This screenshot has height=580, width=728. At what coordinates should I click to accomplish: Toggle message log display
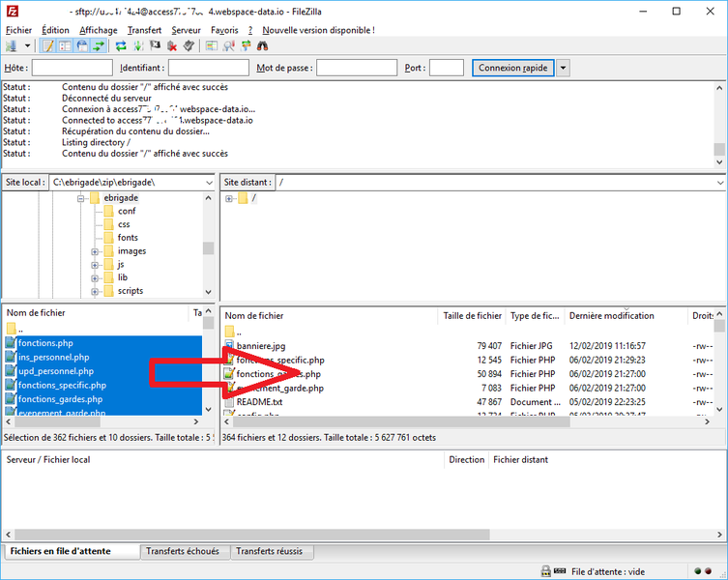47,46
